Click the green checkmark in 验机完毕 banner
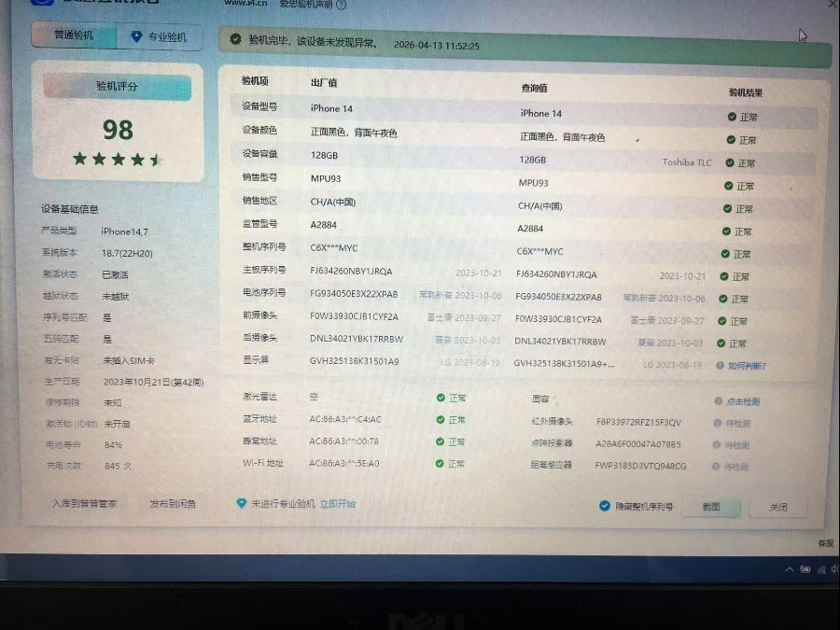Screen dimensions: 840x630 [236, 41]
